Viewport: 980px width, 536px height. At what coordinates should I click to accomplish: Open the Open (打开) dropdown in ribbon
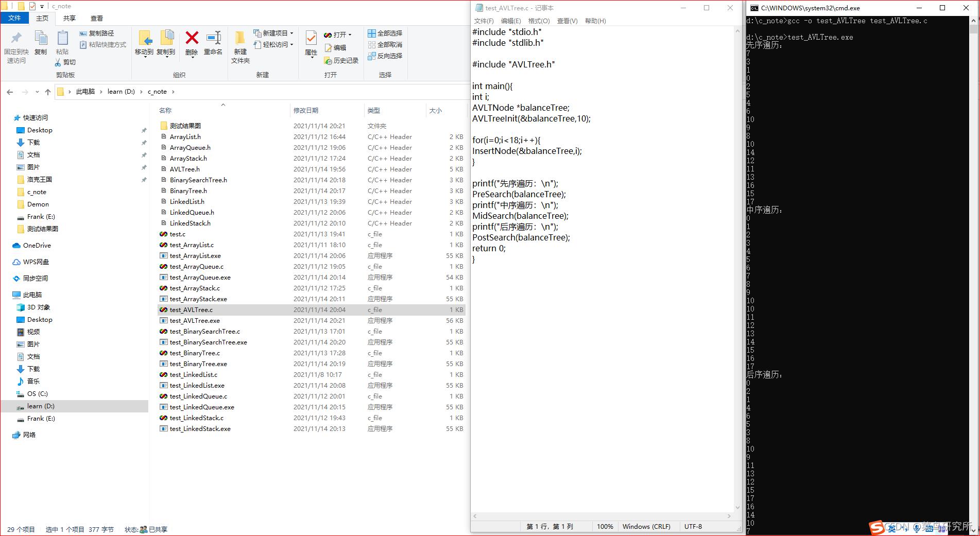[x=338, y=35]
